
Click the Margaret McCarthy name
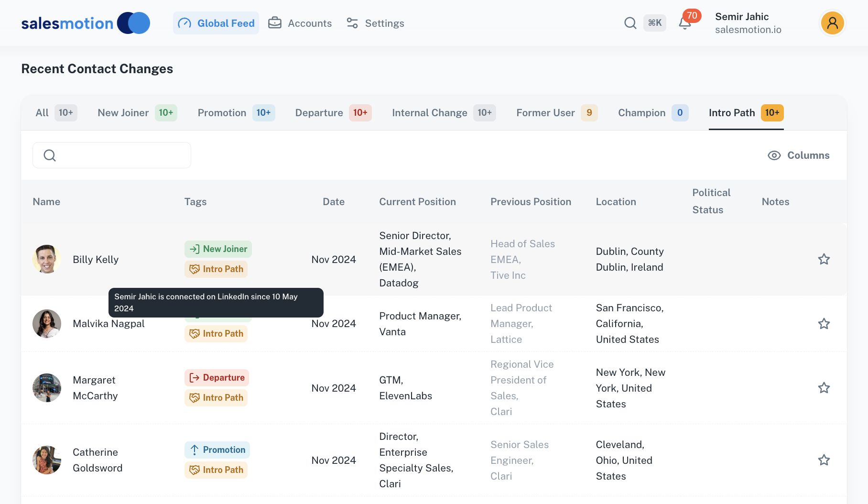[95, 388]
